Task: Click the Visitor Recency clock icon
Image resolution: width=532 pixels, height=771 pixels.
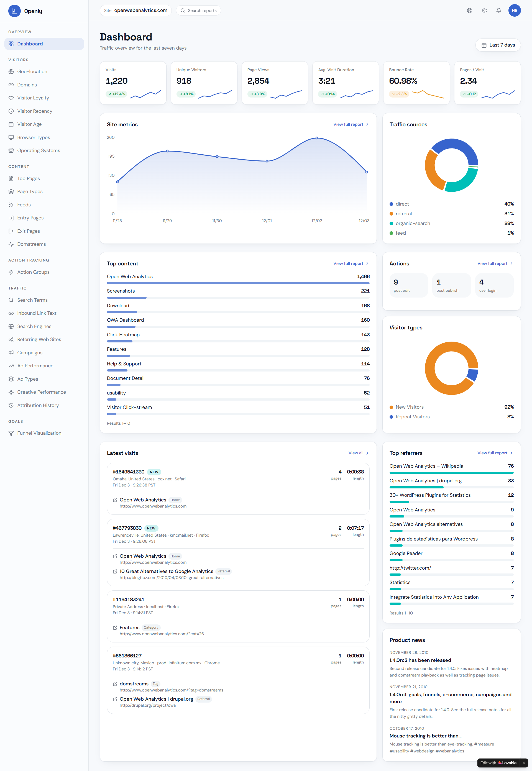Action: (11, 111)
